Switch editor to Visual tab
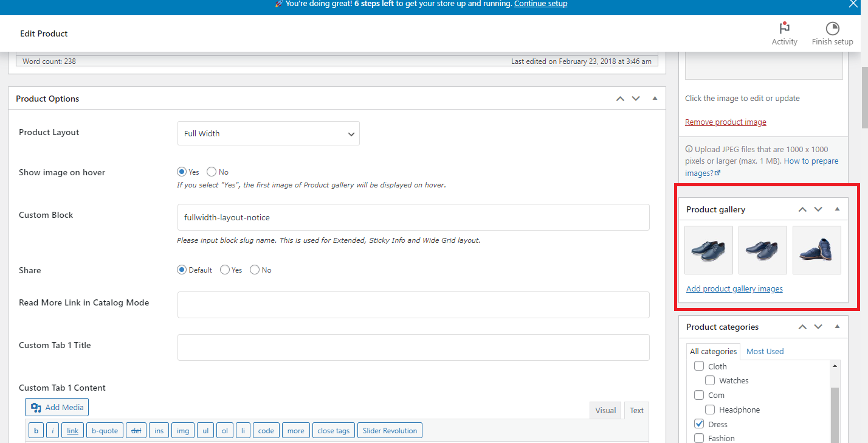 (x=605, y=410)
